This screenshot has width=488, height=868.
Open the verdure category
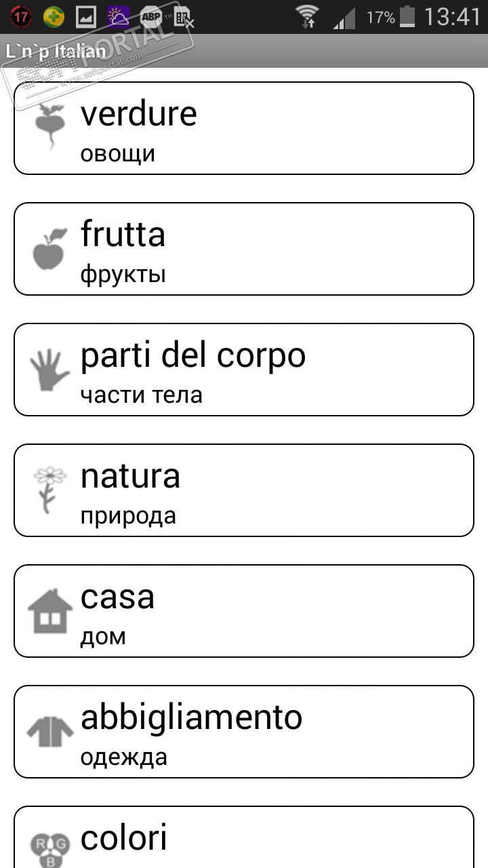(x=244, y=128)
